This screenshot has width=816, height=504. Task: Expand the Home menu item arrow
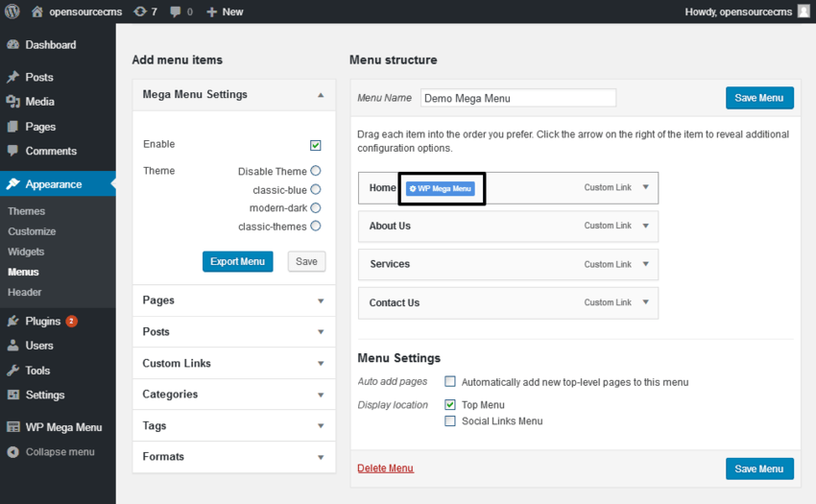pyautogui.click(x=646, y=187)
